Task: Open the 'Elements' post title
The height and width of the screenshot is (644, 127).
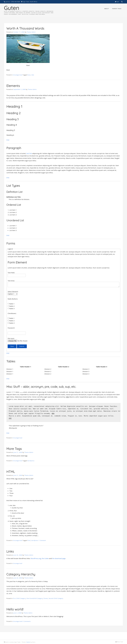Action: [x=13, y=86]
